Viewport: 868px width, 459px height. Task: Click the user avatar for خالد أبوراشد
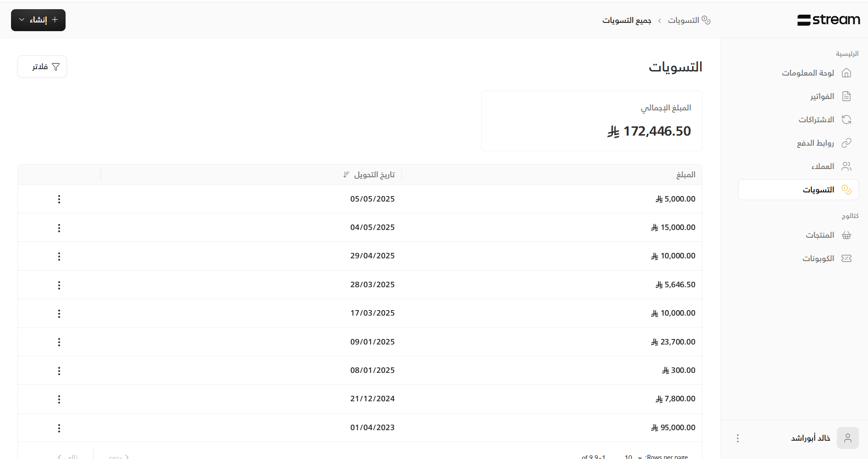click(847, 438)
